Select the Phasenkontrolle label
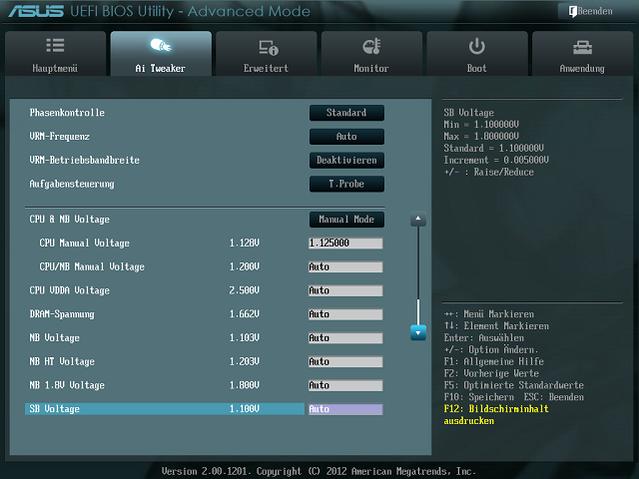639x479 pixels. pos(67,113)
